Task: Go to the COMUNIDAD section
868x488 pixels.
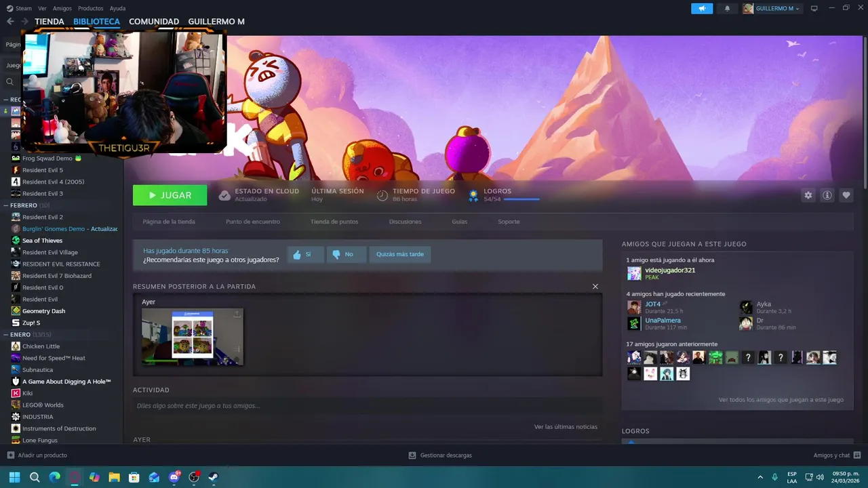Action: [x=154, y=22]
